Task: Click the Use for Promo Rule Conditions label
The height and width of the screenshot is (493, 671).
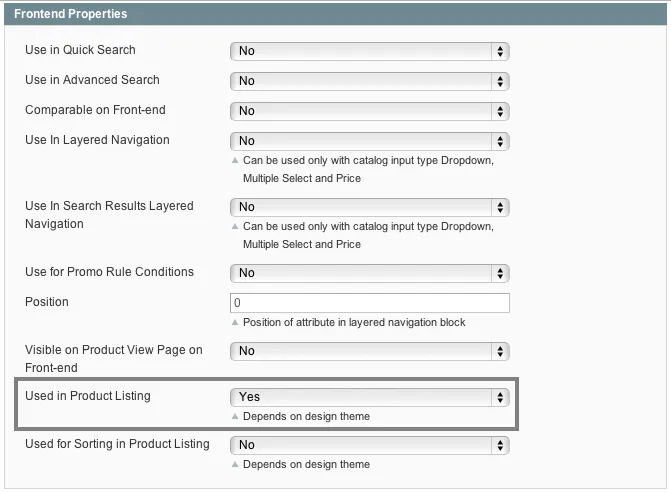Action: [109, 272]
